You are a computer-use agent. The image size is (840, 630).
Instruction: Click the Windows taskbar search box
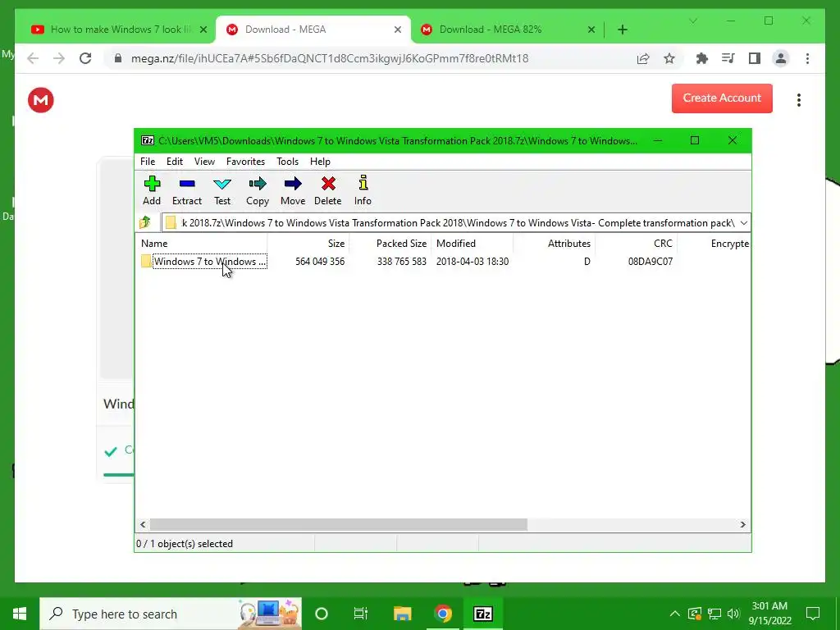point(171,614)
